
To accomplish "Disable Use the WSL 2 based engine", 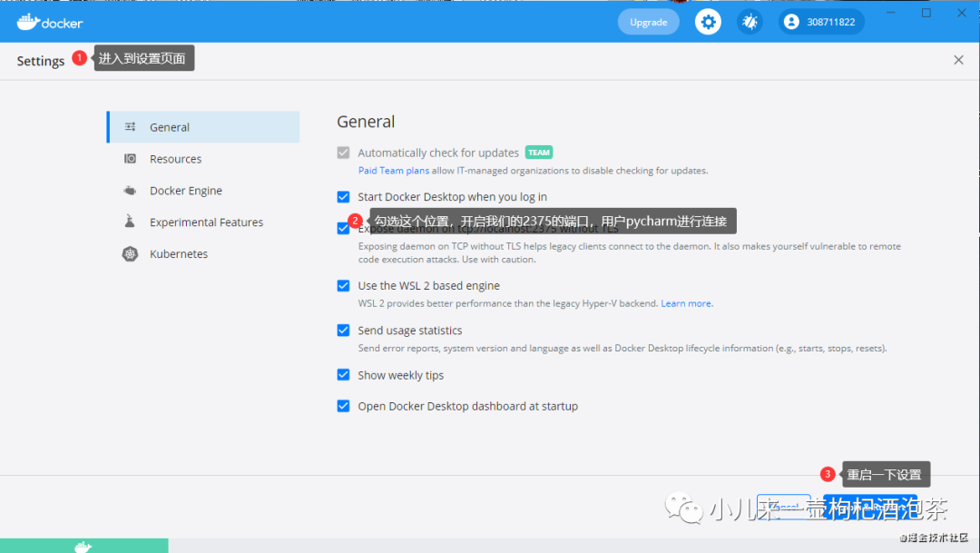I will (x=343, y=286).
